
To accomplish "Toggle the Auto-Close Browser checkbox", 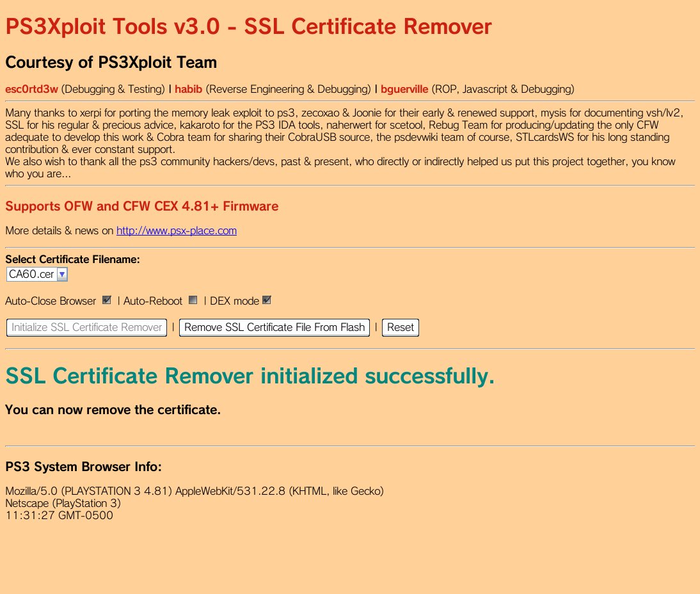I will tap(106, 300).
